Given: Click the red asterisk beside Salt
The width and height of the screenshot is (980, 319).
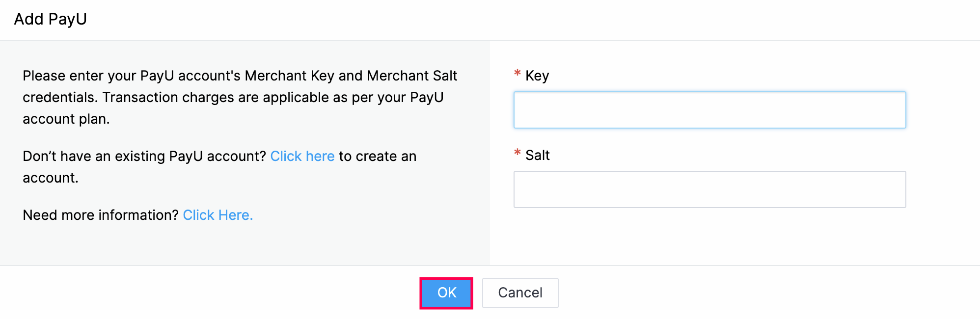Looking at the screenshot, I should pos(517,153).
